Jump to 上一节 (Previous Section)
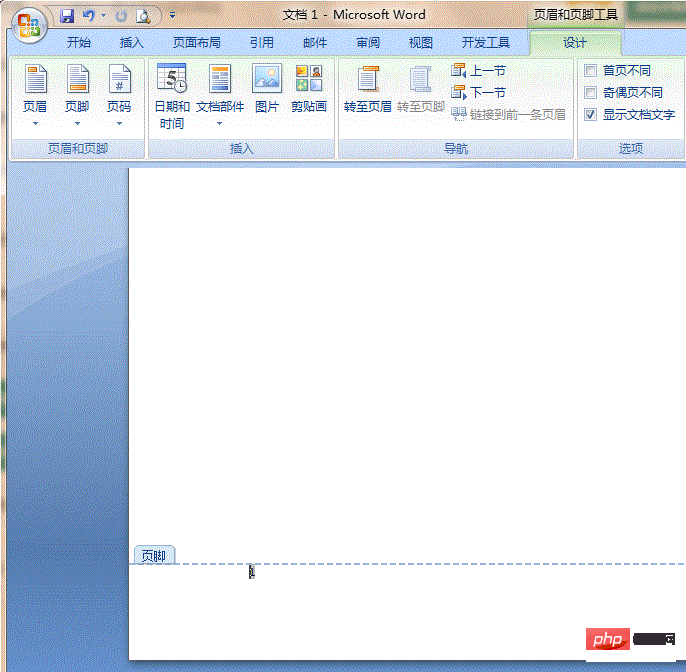 click(x=479, y=71)
